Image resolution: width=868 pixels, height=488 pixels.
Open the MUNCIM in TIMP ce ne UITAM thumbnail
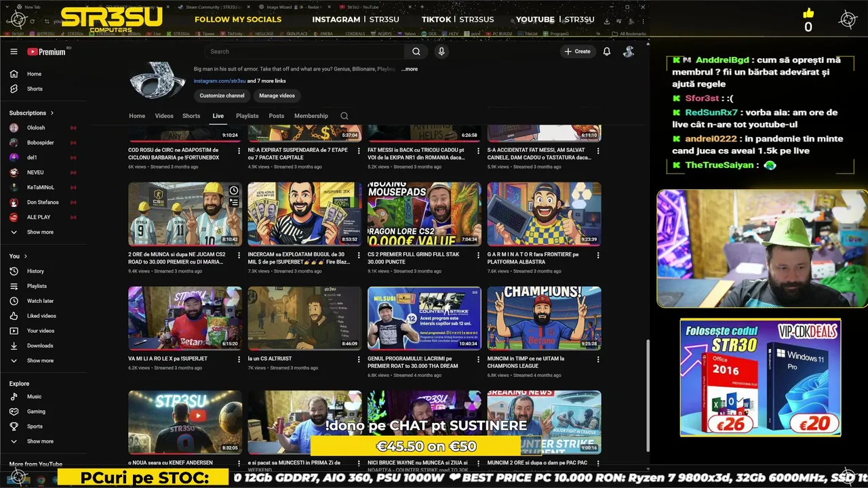(x=544, y=318)
